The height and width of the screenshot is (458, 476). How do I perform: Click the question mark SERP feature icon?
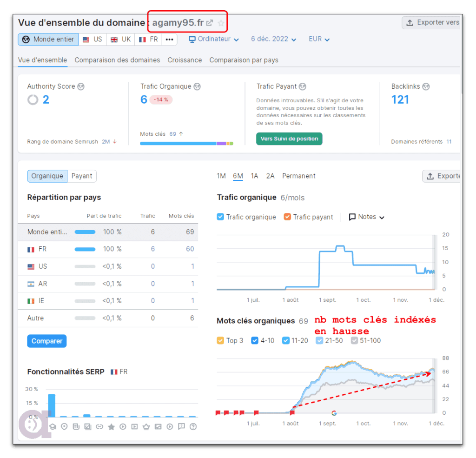click(x=193, y=426)
